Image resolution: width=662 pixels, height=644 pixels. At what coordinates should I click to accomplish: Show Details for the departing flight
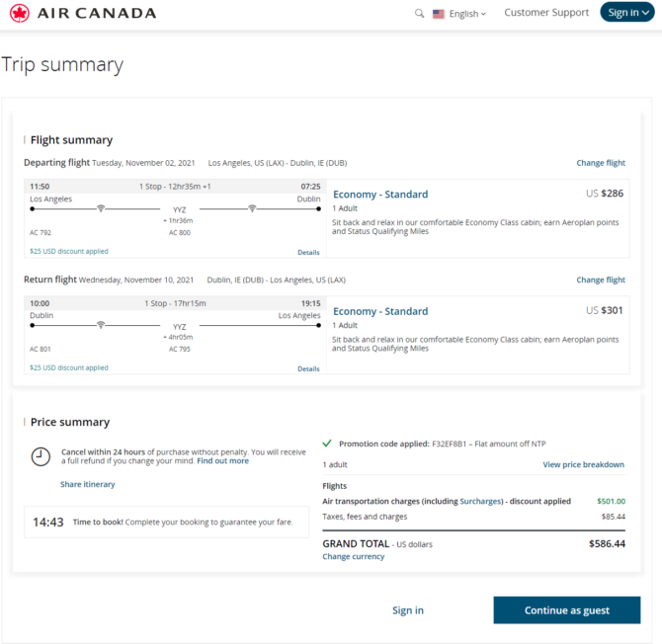(308, 252)
